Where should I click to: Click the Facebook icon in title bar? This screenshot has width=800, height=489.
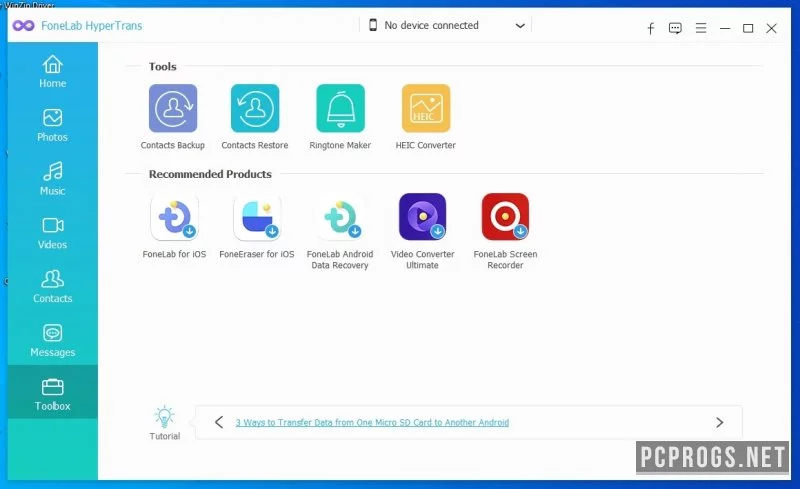point(651,29)
